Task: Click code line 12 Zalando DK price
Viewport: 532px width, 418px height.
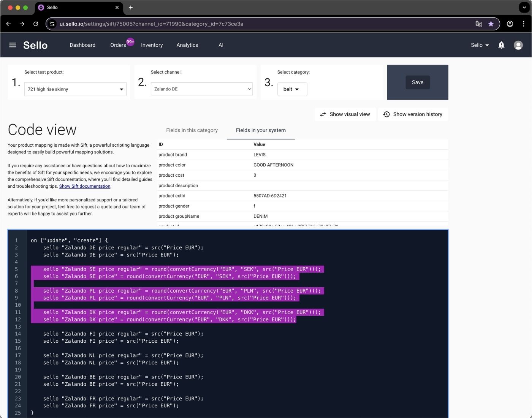Action: click(169, 320)
